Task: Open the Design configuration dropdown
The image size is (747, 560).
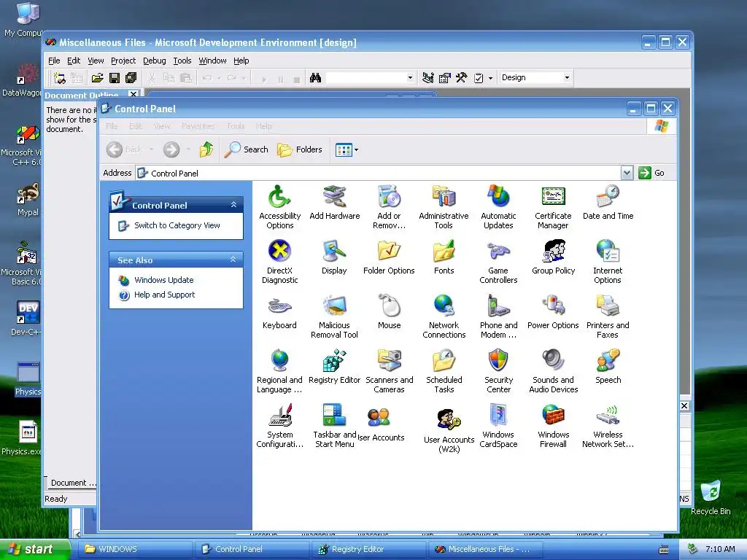Action: [567, 77]
